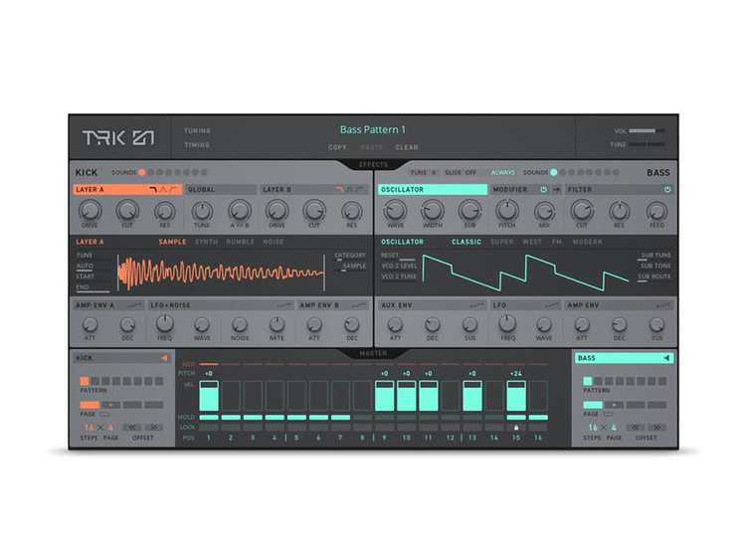The image size is (746, 560).
Task: Switch oscillator to Modern mode
Action: pyautogui.click(x=587, y=242)
